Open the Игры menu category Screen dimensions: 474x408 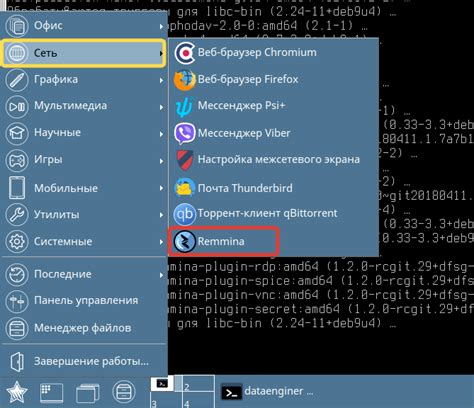coord(84,160)
